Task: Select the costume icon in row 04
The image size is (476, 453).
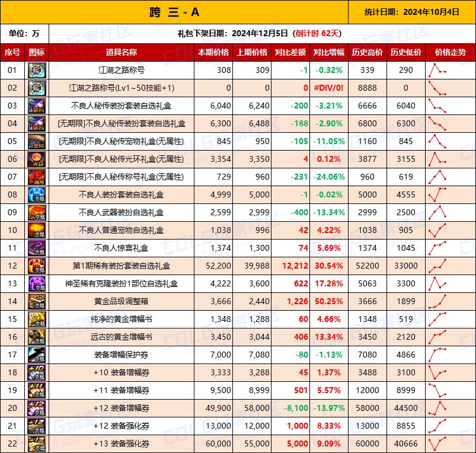Action: [x=37, y=123]
